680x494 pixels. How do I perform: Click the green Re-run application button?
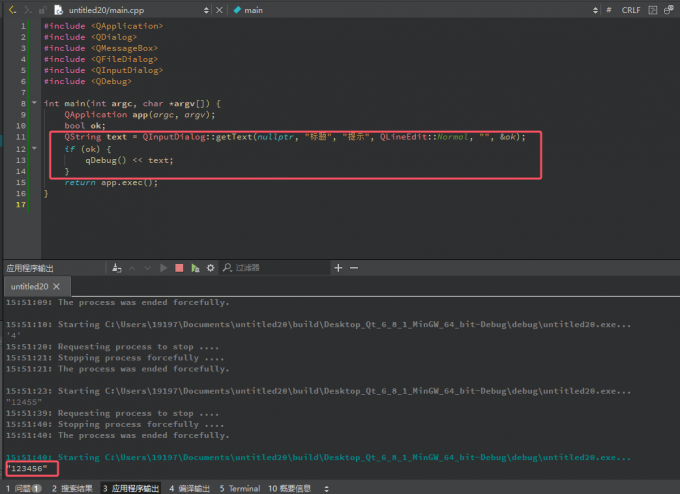pyautogui.click(x=164, y=268)
